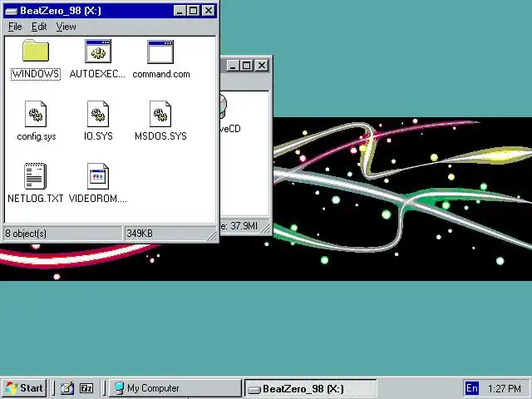
Task: Select the IO.SYS file icon
Action: pos(98,114)
